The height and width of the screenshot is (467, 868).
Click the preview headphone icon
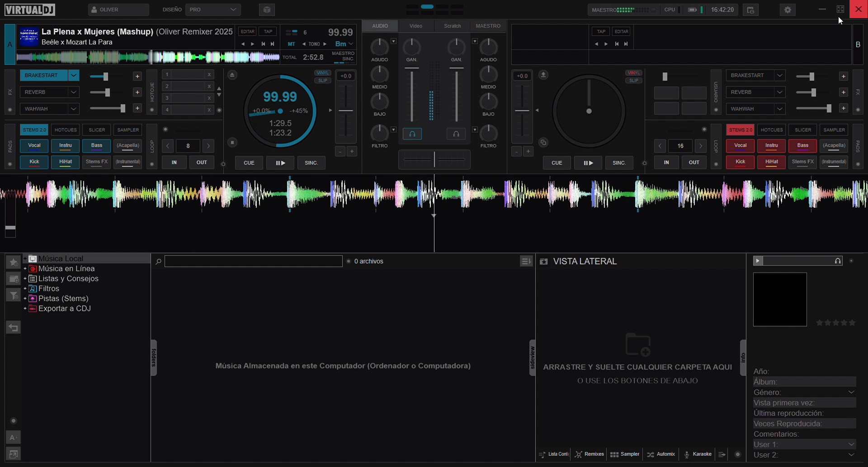(x=838, y=261)
